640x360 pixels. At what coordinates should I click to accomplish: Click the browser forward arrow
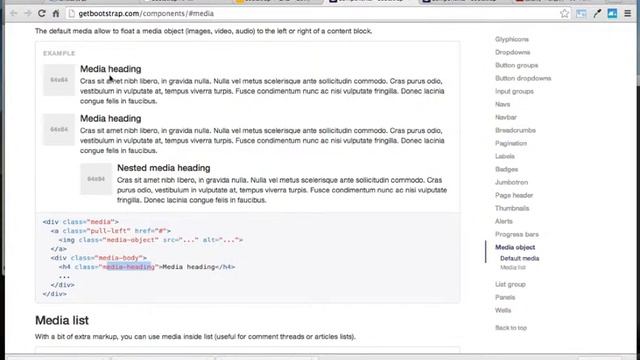pyautogui.click(x=27, y=13)
